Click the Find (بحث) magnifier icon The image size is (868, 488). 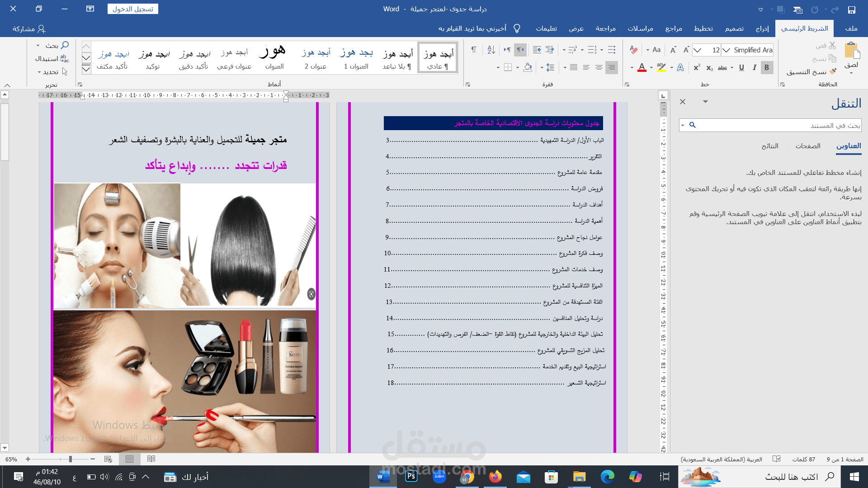pos(65,45)
